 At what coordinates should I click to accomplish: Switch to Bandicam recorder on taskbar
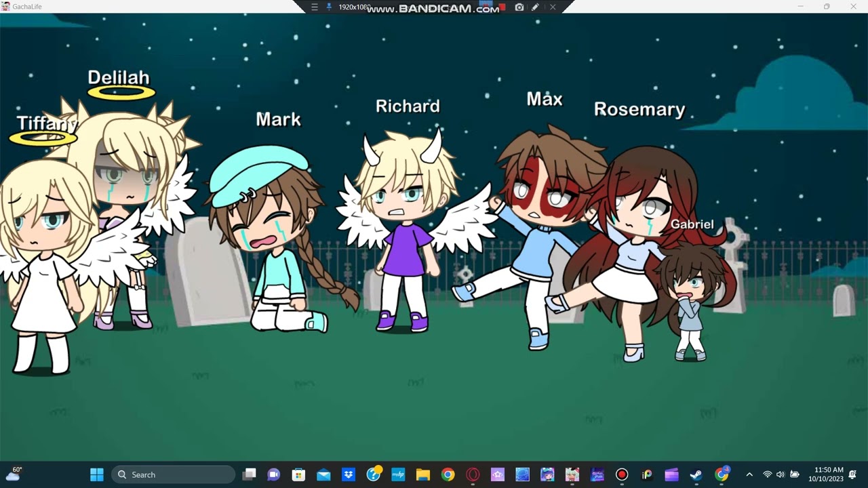(622, 474)
